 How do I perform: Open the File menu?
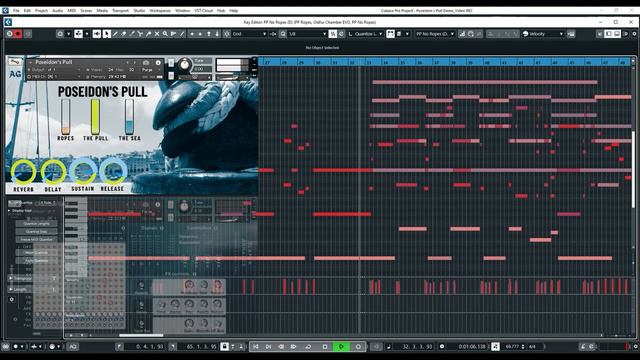pos(16,11)
